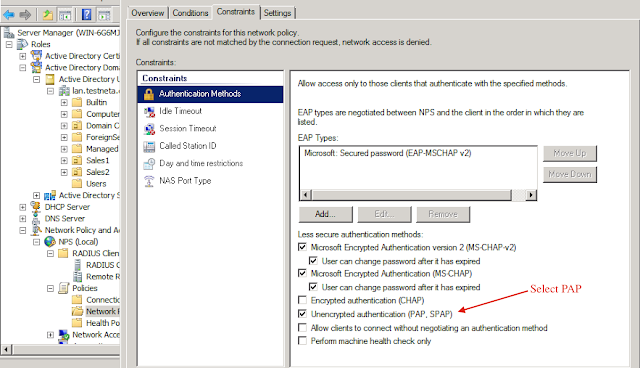Image resolution: width=640 pixels, height=368 pixels.
Task: Click EAP Types scrollbar left arrow
Action: [305, 195]
